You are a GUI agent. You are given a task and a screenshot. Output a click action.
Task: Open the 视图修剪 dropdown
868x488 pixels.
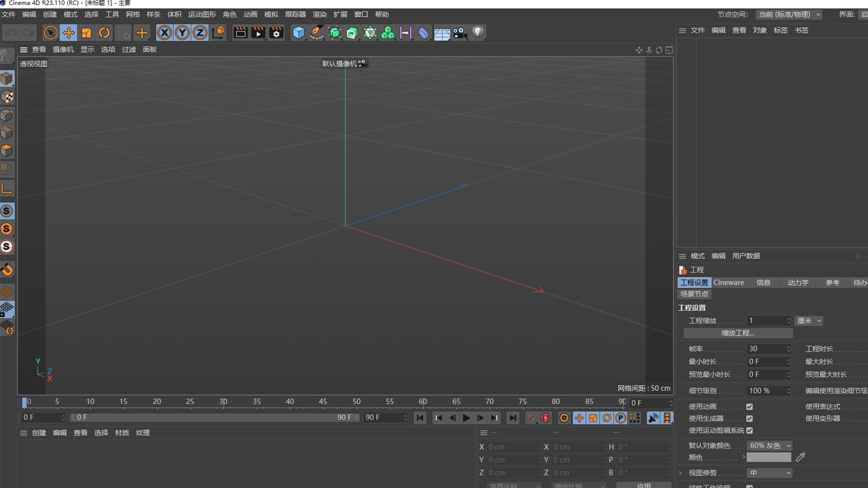pyautogui.click(x=769, y=473)
